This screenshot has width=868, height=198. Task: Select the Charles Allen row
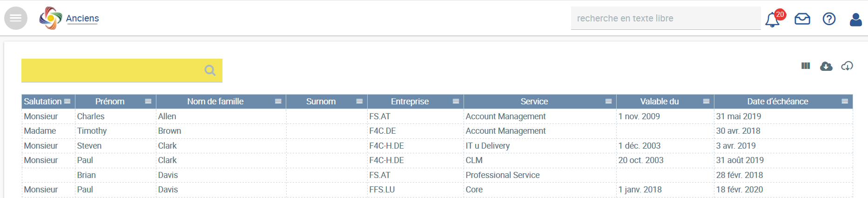click(437, 116)
